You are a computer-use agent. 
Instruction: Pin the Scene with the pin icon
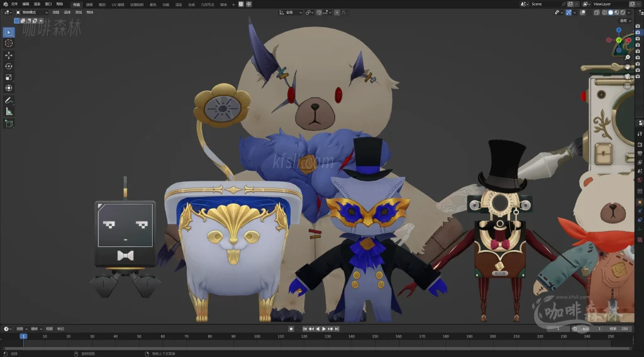(x=564, y=4)
